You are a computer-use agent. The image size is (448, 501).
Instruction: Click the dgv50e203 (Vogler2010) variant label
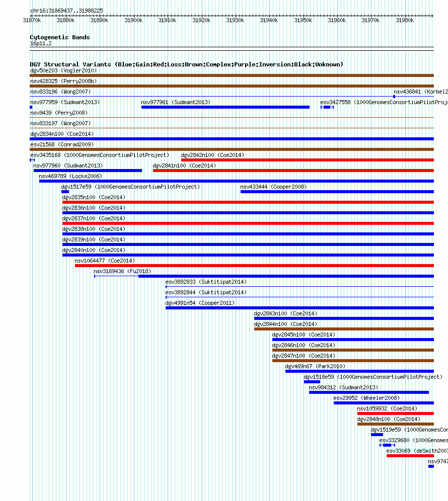63,70
